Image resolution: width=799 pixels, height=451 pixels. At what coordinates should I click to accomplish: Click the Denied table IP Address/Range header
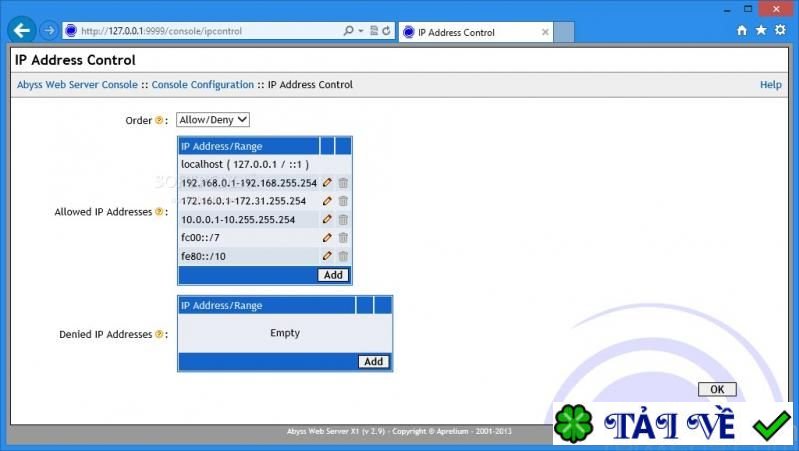pyautogui.click(x=267, y=305)
